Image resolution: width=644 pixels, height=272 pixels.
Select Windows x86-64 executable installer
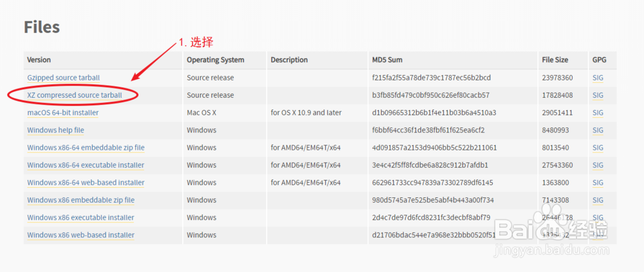86,165
